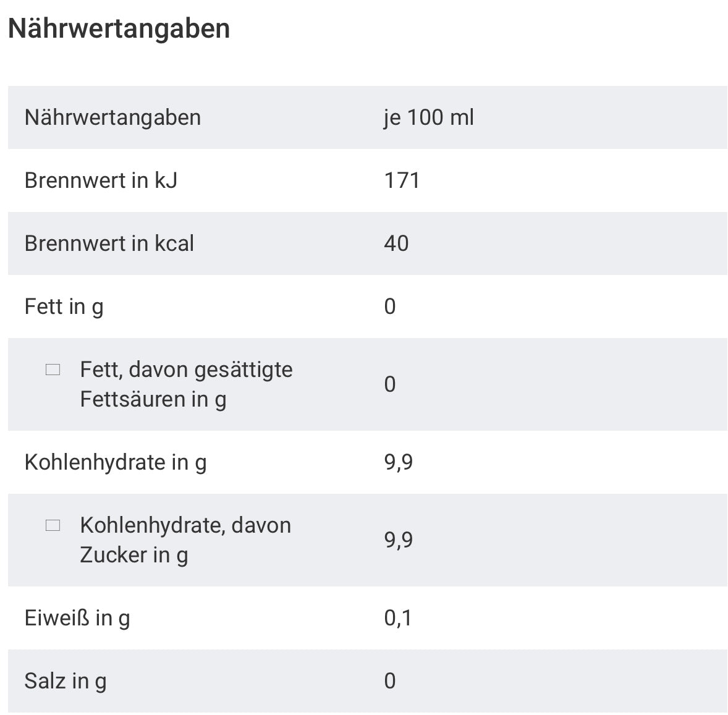Image resolution: width=728 pixels, height=715 pixels.
Task: Click the "je 100 ml" column header
Action: click(428, 117)
